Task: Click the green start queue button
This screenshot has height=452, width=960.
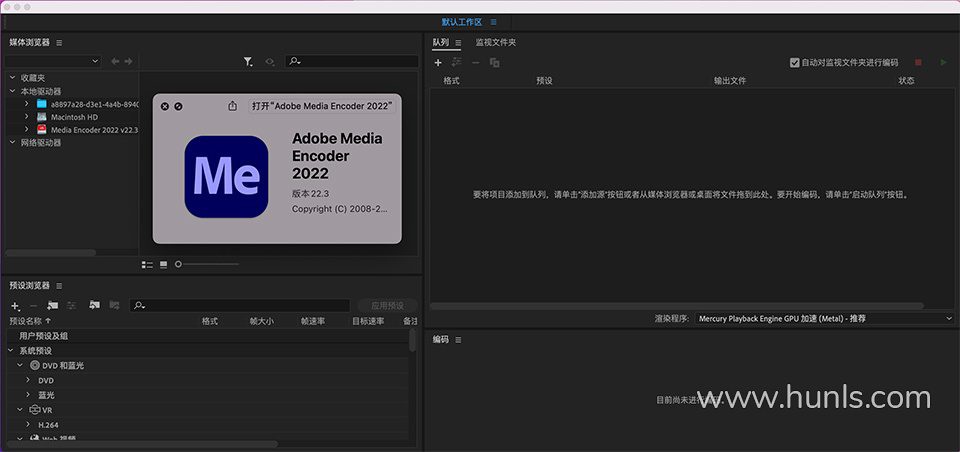Action: point(943,62)
